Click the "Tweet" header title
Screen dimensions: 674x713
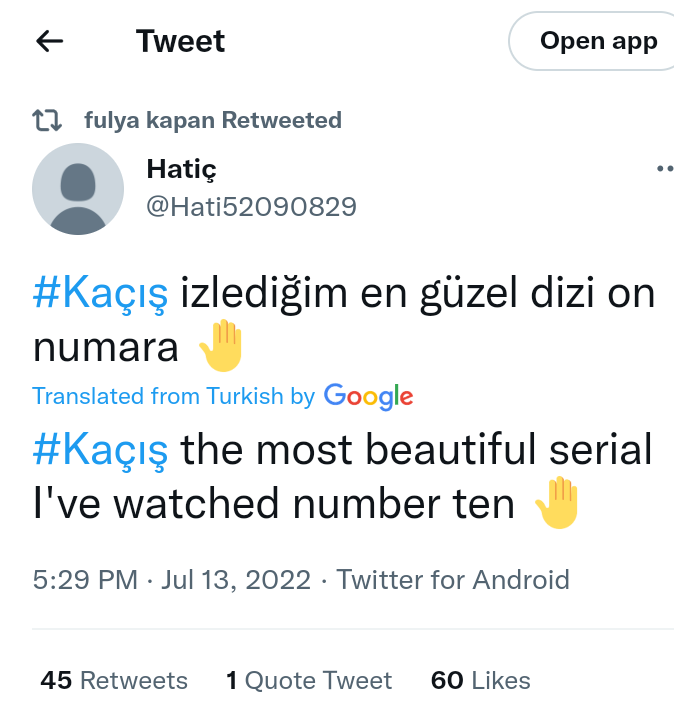point(181,41)
